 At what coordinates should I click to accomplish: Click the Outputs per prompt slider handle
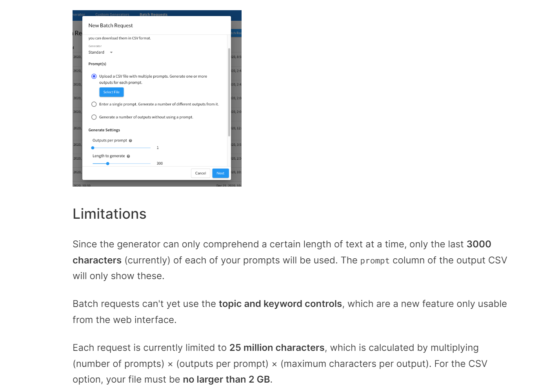93,148
